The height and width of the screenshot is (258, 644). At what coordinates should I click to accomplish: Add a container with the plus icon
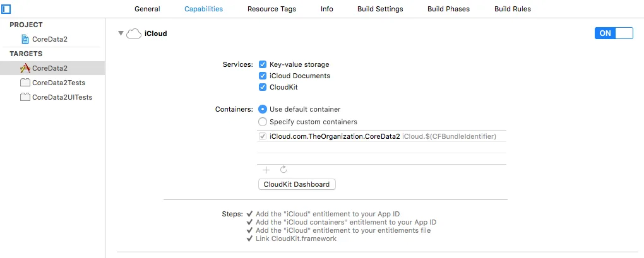266,170
